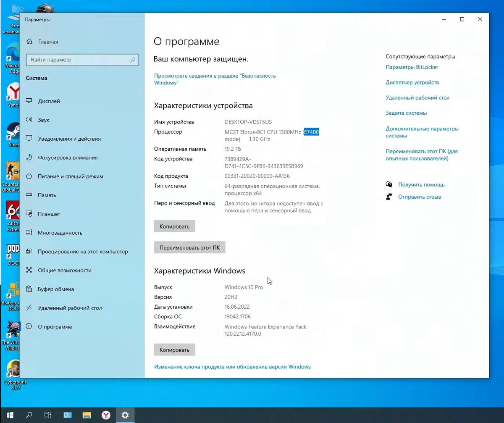
Task: Open taskbar search magnifier
Action: point(29,415)
